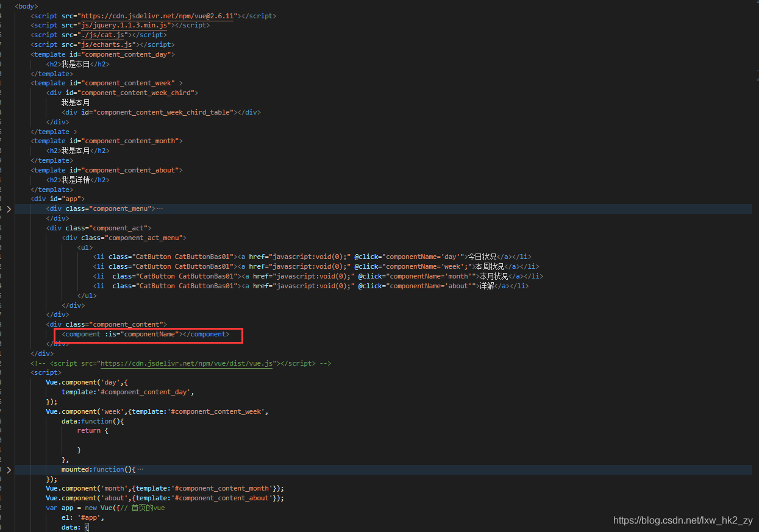Click the class="component_act_menu" div line

pos(124,238)
